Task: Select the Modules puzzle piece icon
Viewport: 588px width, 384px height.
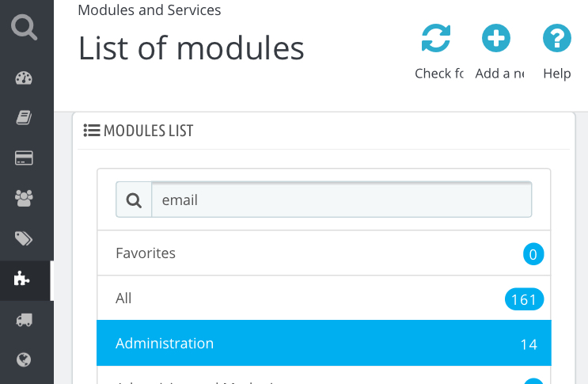Action: [x=24, y=279]
